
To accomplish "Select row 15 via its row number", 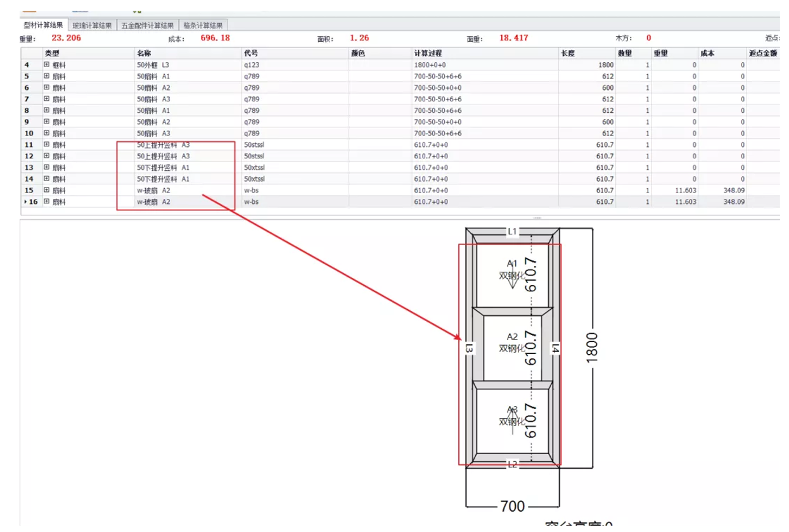I will [x=29, y=191].
